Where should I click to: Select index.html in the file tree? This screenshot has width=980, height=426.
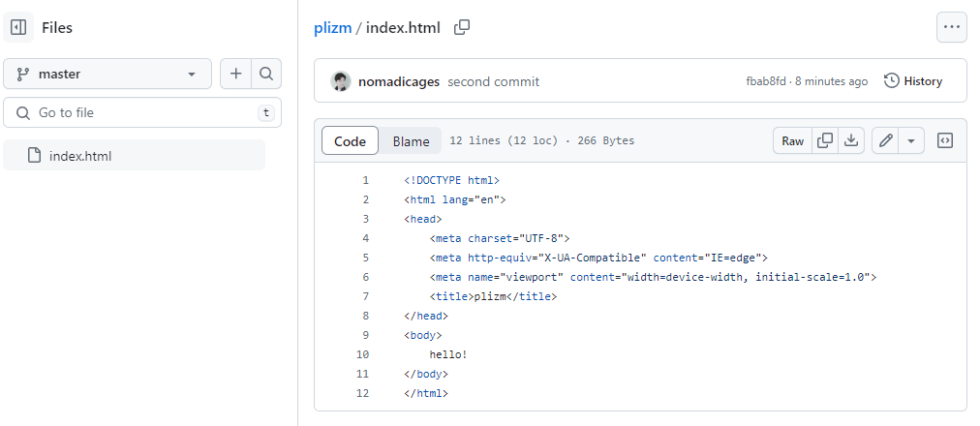[134, 156]
